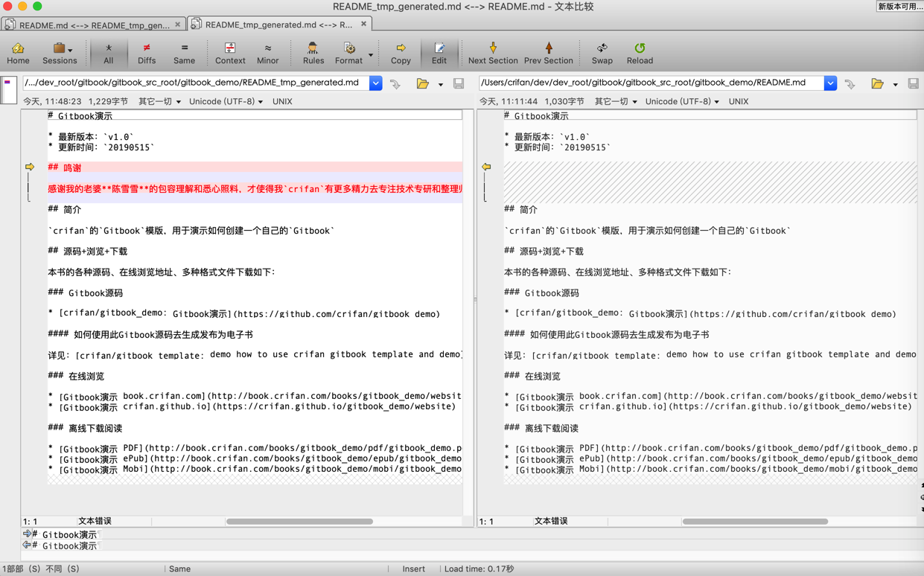Jump to Next Section
Screen dimensions: 924x576
click(x=493, y=53)
